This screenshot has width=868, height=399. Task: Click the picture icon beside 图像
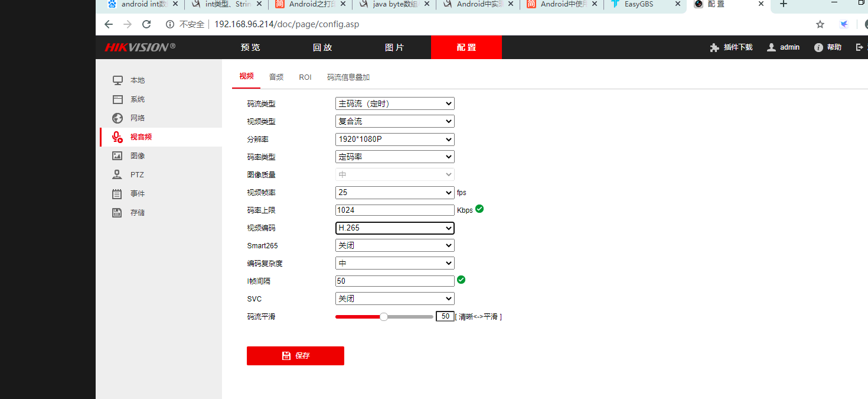[118, 156]
